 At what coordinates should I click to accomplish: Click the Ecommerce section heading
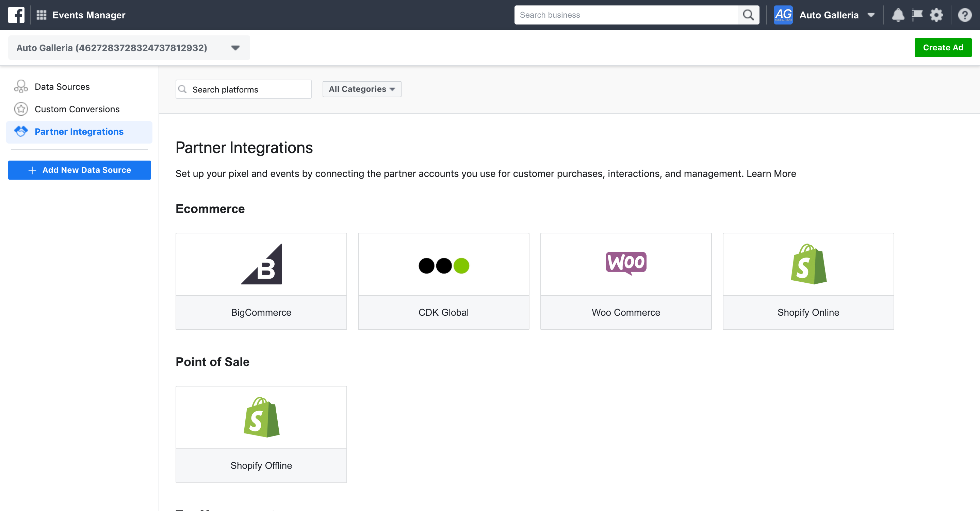[210, 209]
